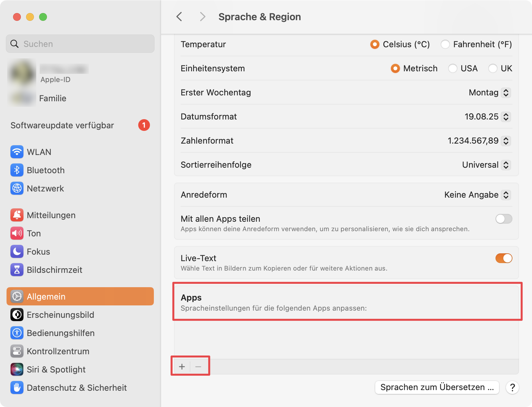Click Sprachen zum Übersetzen button
532x407 pixels.
click(x=437, y=387)
